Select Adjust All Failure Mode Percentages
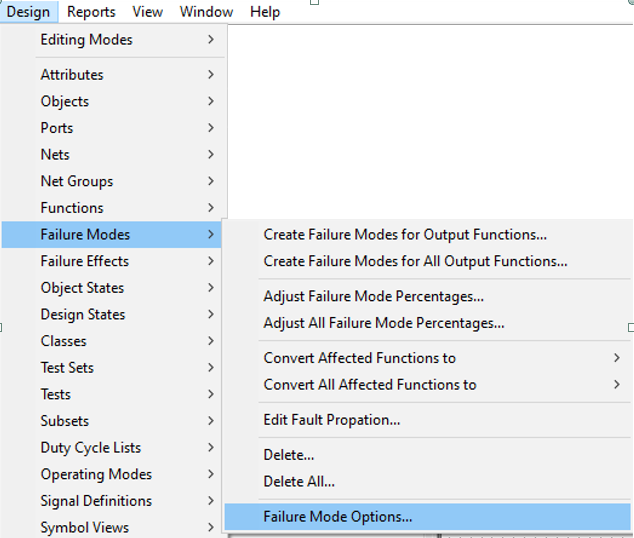 click(427, 323)
